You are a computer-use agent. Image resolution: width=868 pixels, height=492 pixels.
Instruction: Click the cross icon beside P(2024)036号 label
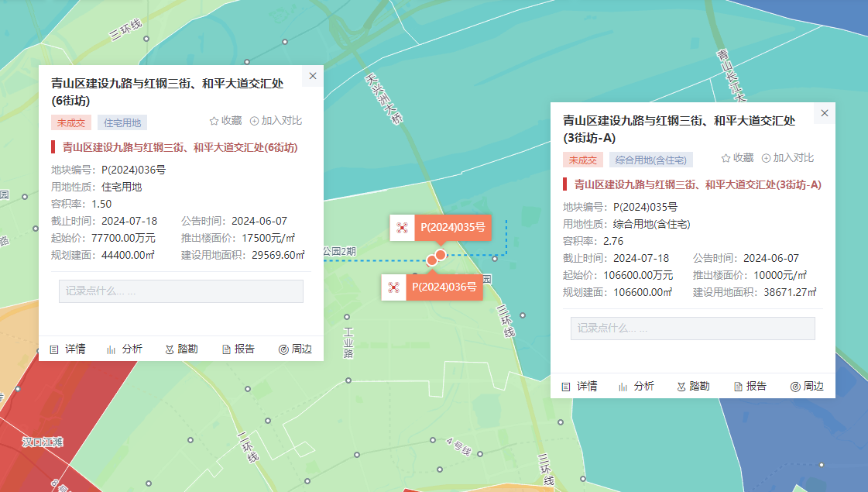point(393,287)
